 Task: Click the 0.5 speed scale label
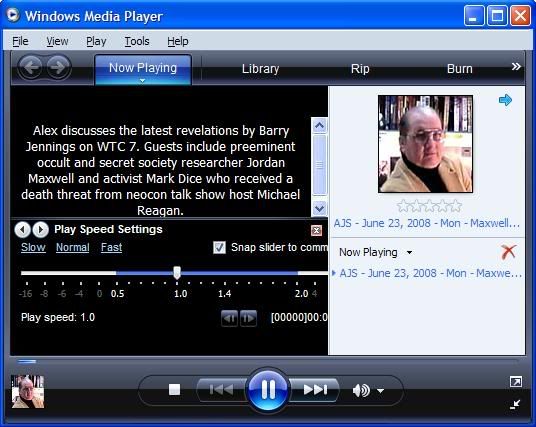click(117, 294)
